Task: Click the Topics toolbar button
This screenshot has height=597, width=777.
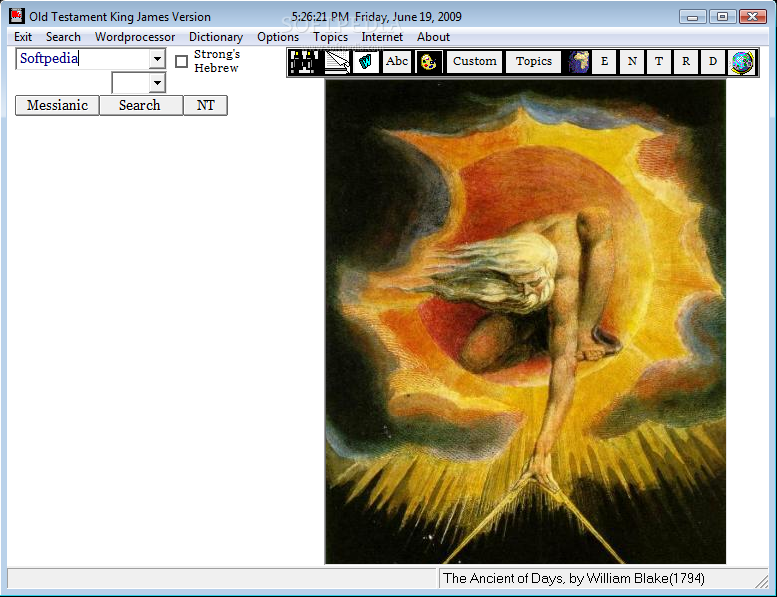Action: [x=534, y=62]
